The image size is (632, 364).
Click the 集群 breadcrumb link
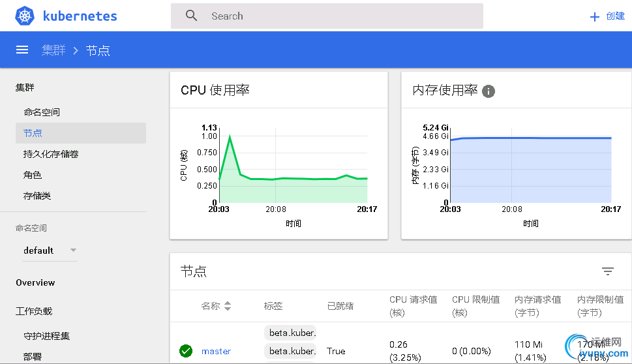pos(53,50)
